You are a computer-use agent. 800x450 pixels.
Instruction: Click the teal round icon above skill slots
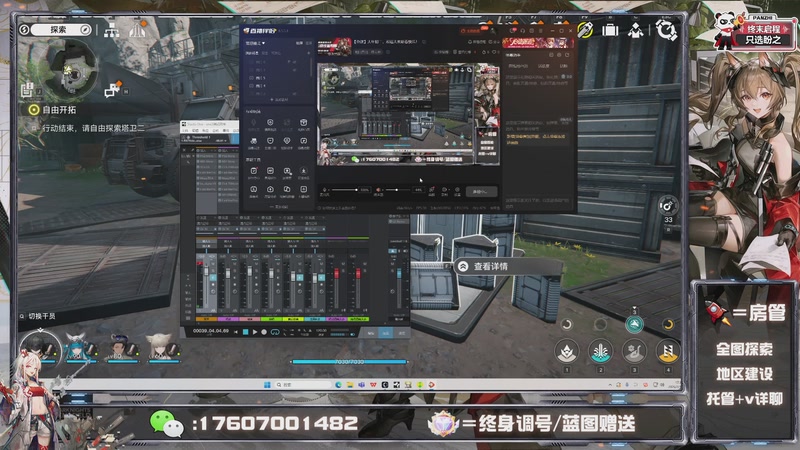[x=634, y=324]
